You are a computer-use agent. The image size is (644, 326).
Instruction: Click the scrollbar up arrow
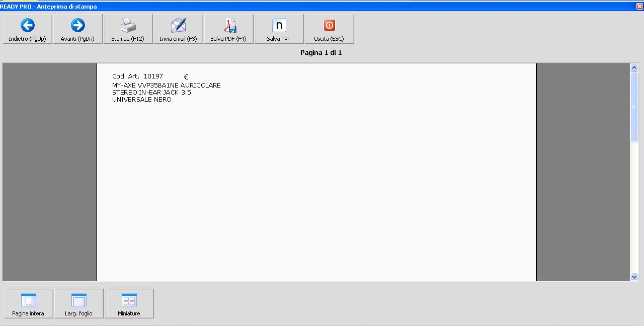coord(634,68)
